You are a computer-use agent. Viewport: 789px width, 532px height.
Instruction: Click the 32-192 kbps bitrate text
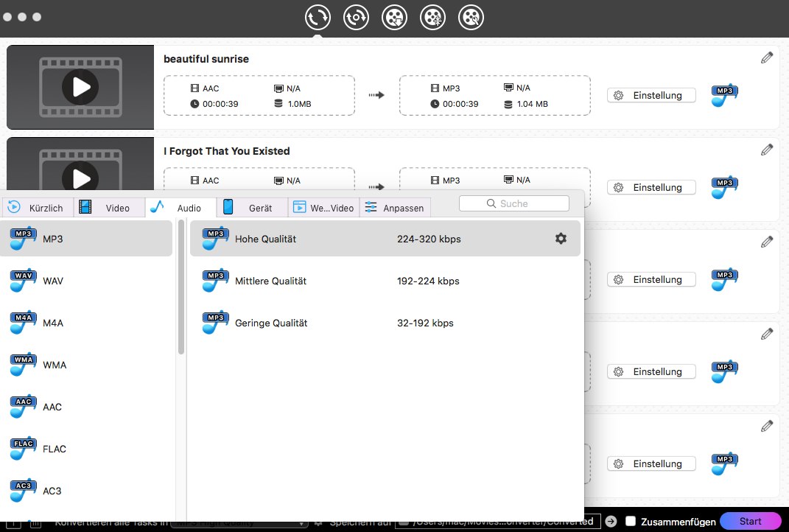425,323
